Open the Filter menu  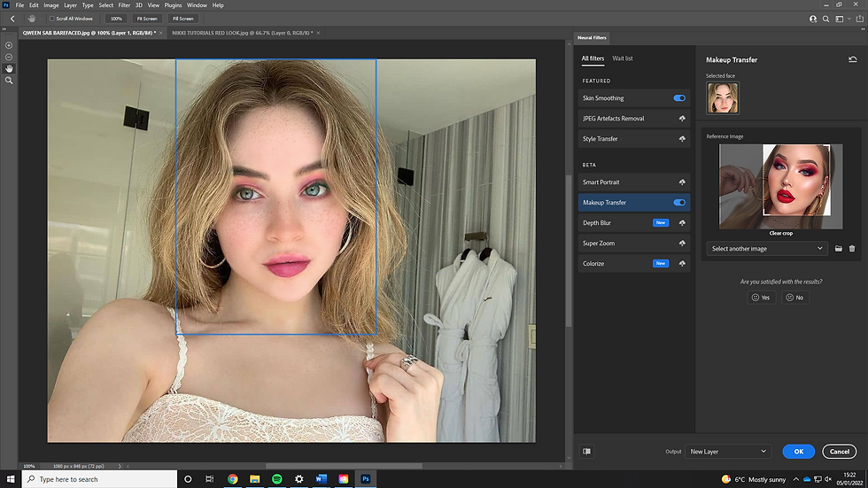coord(126,5)
